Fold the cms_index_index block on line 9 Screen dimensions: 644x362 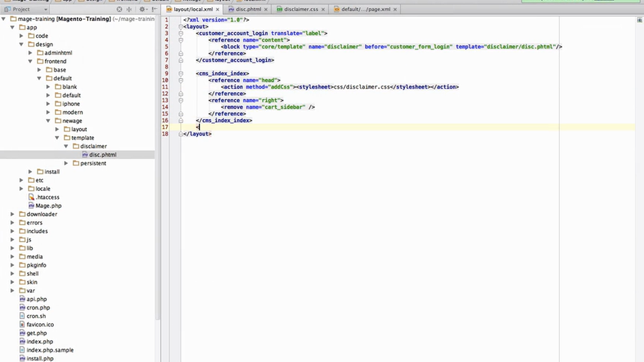(181, 73)
